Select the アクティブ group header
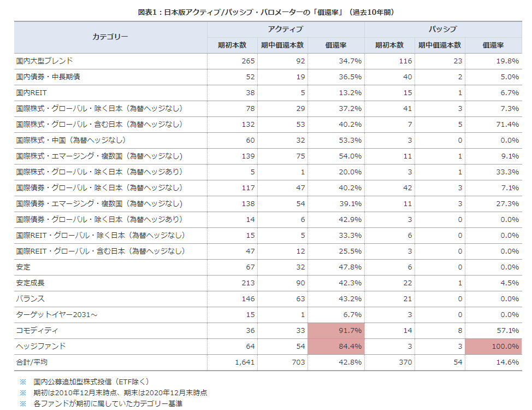Image resolution: width=532 pixels, height=410 pixels. [x=285, y=29]
